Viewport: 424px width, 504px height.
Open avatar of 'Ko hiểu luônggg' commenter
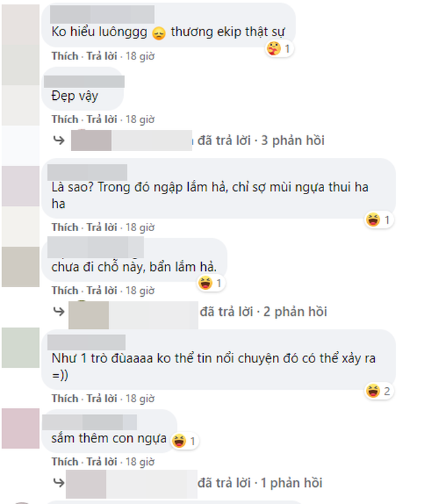[x=21, y=24]
